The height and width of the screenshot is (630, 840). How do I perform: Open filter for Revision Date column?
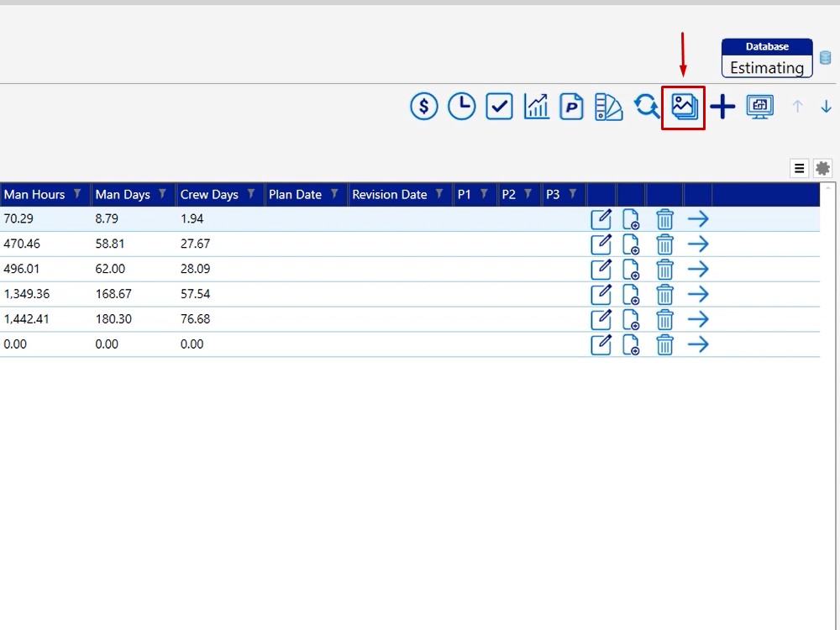tap(439, 194)
